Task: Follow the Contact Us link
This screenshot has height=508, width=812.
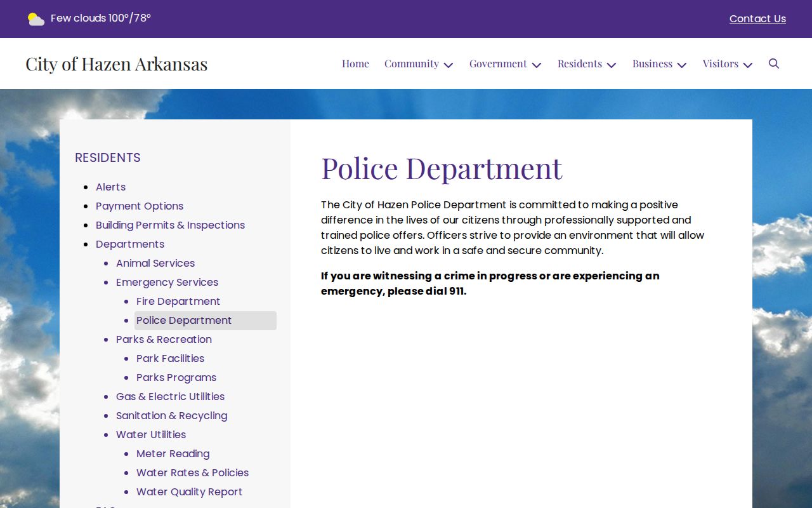Action: coord(757,19)
